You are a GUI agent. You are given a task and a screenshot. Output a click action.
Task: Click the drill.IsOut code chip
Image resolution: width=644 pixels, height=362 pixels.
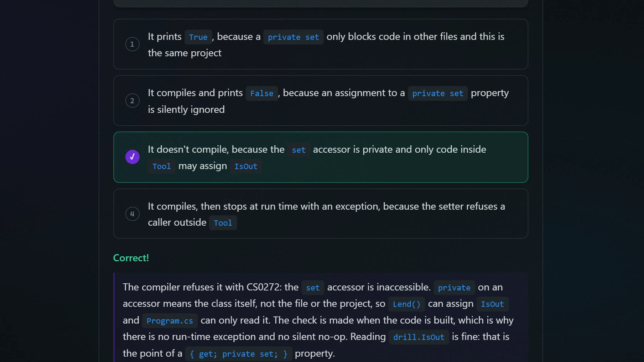pyautogui.click(x=419, y=337)
